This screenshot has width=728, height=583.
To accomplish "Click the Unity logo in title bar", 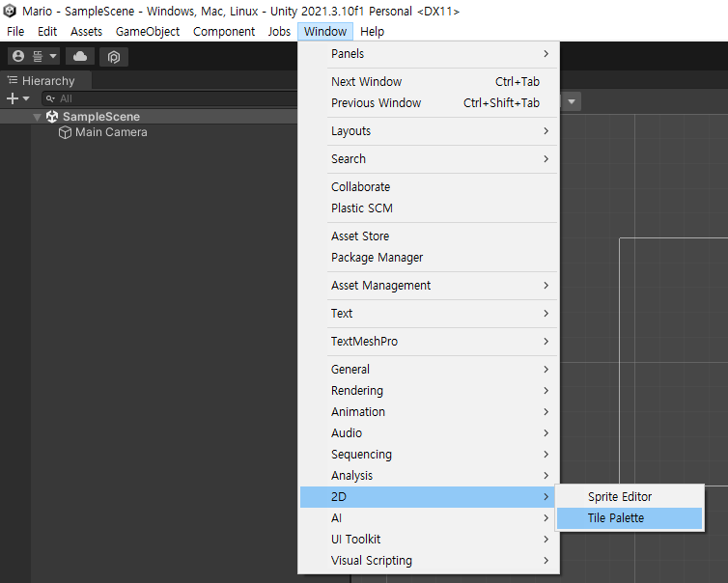I will coord(10,11).
